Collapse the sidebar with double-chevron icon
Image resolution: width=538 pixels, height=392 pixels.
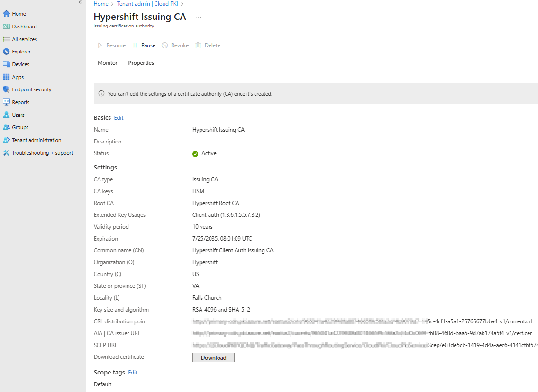tap(80, 2)
